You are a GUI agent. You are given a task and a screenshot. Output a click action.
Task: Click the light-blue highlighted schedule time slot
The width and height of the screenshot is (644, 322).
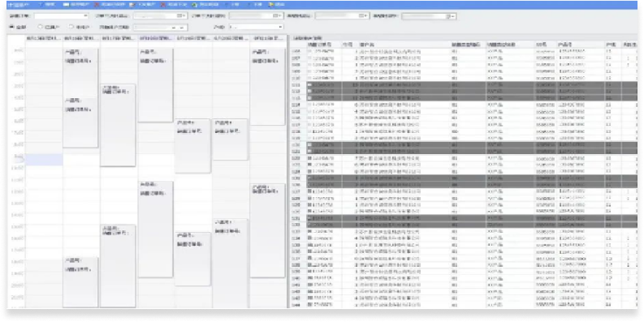click(x=44, y=160)
